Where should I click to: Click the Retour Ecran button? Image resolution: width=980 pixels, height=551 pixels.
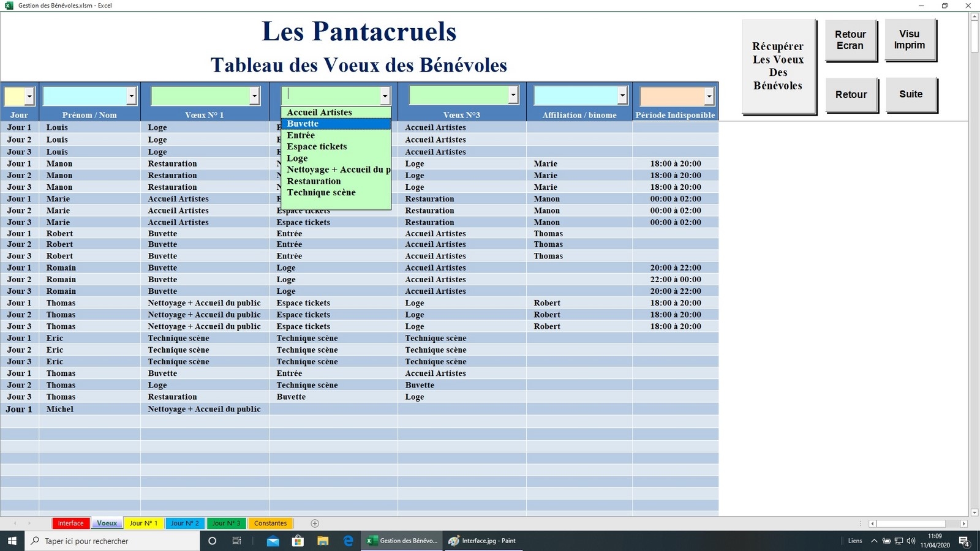(x=850, y=40)
